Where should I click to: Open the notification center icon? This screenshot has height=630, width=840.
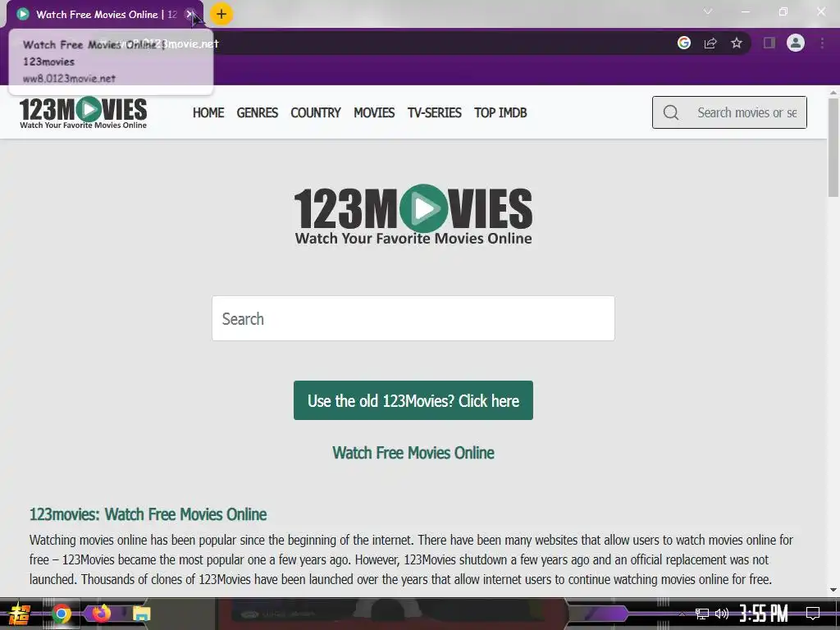pos(813,614)
